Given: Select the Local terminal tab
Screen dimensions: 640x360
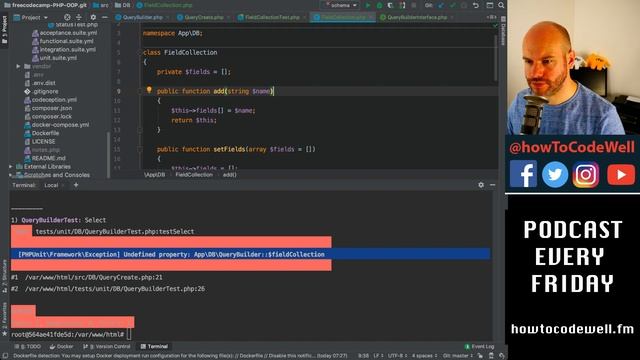Looking at the screenshot, I should (x=51, y=185).
